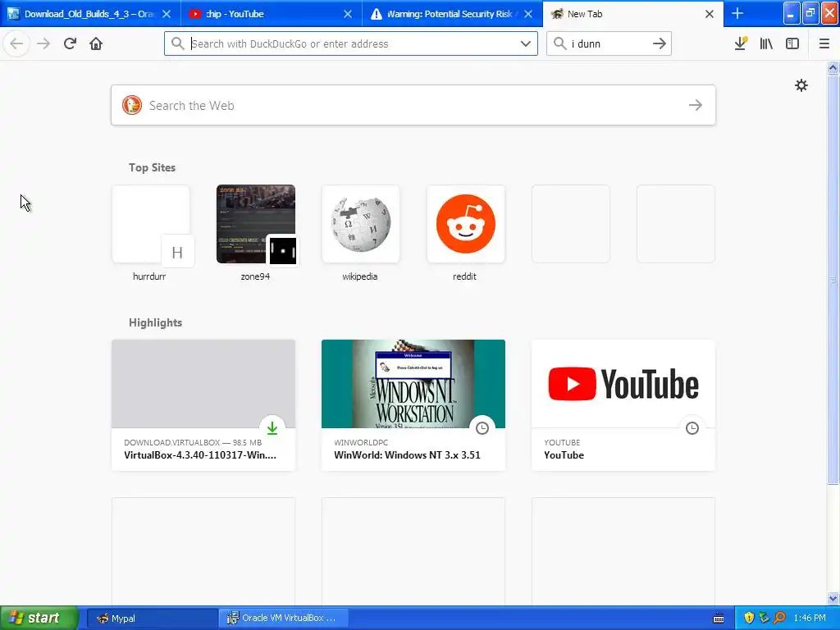This screenshot has height=630, width=840.
Task: Open new tab page settings gear
Action: [x=801, y=85]
